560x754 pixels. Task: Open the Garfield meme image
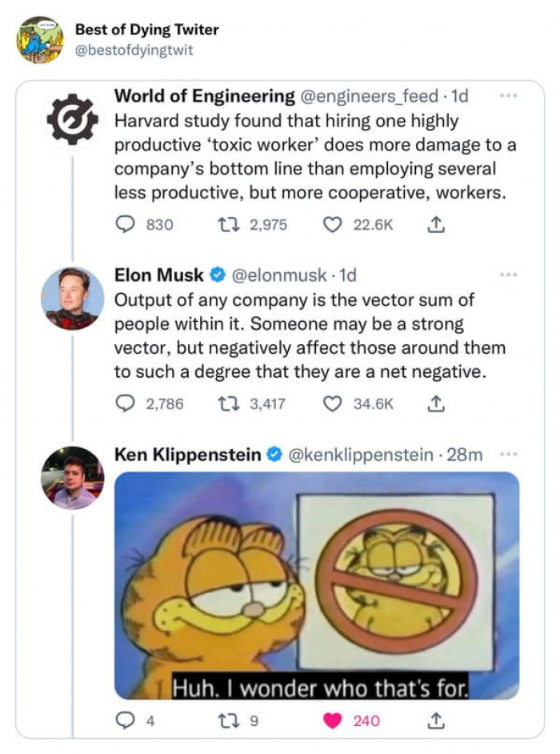(317, 585)
